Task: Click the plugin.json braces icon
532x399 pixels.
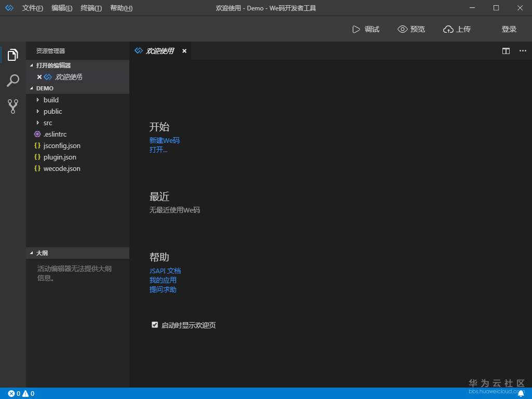Action: click(x=37, y=157)
